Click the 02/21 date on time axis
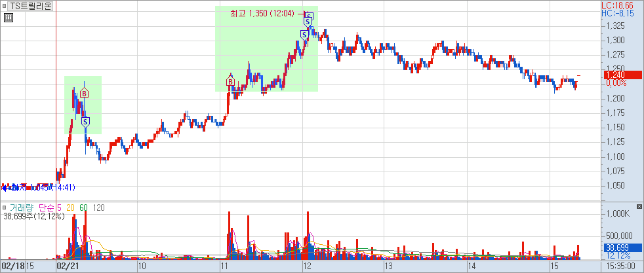Viewport: 644px width, 273px height. tap(68, 266)
